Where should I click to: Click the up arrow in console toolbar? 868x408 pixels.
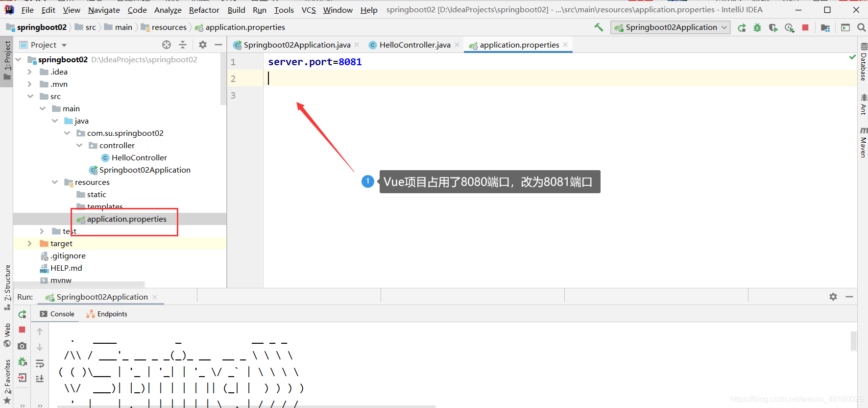pyautogui.click(x=40, y=331)
